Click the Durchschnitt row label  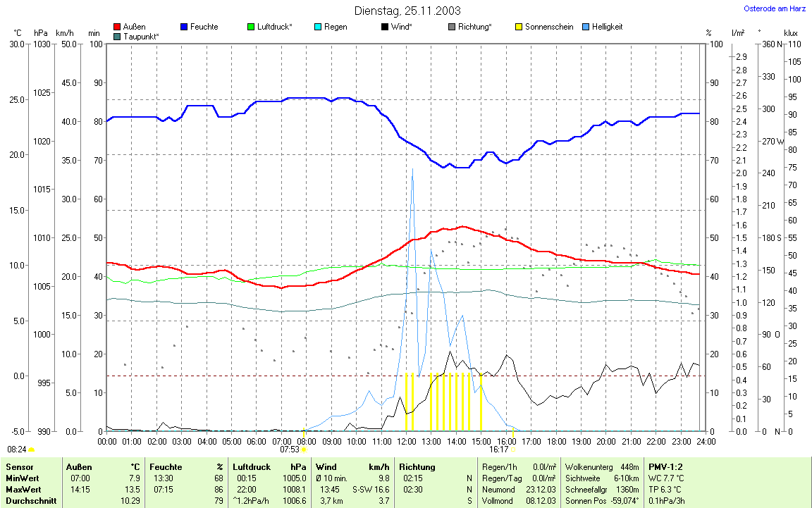pos(28,500)
